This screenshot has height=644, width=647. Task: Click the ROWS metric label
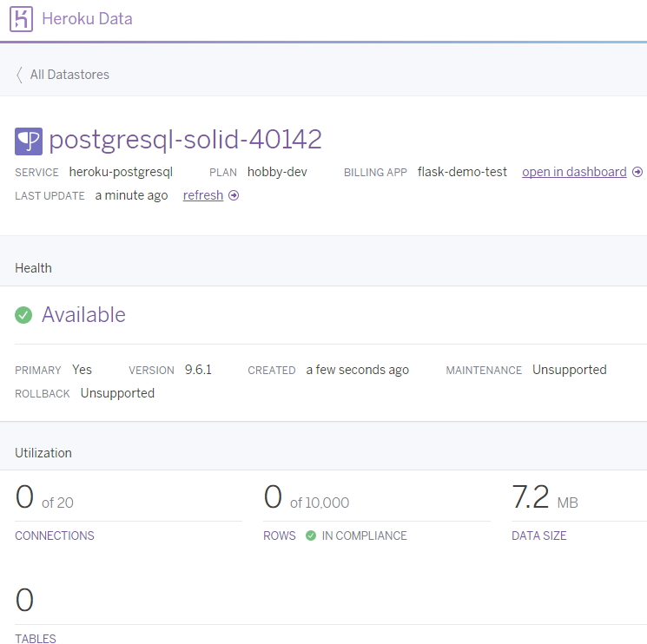280,536
